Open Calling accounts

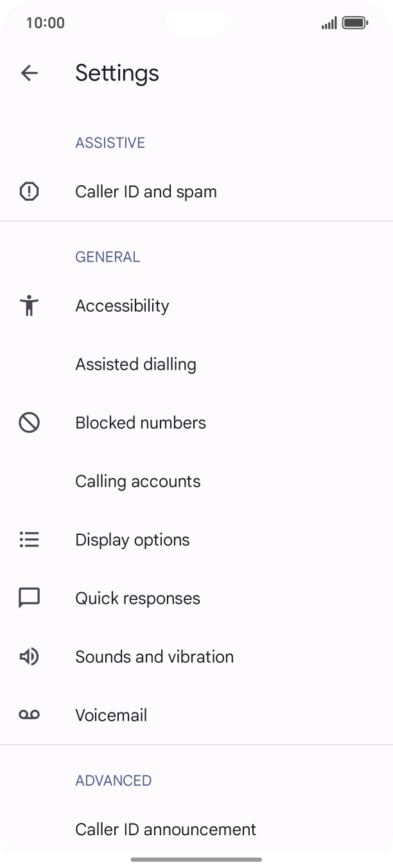pyautogui.click(x=138, y=481)
